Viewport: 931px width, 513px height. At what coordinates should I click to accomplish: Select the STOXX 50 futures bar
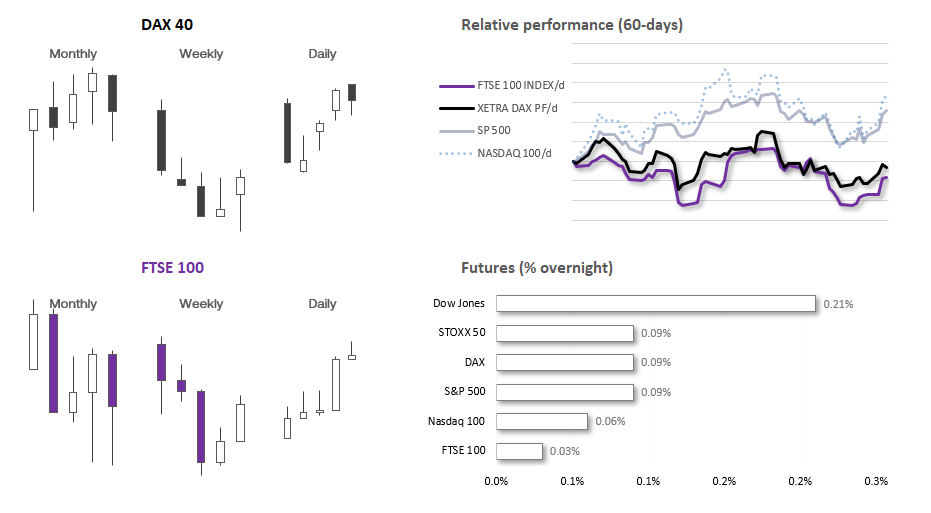coord(565,333)
